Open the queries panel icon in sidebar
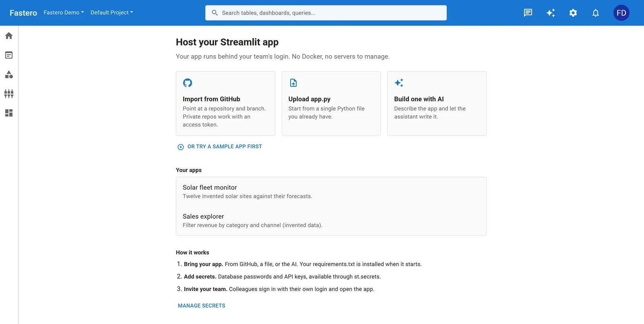 9,55
